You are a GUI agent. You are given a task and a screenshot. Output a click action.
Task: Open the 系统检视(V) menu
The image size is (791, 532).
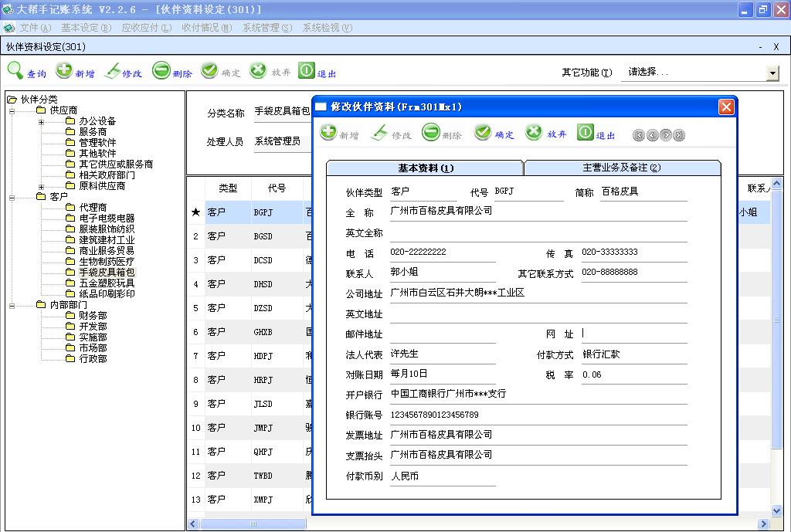click(328, 28)
